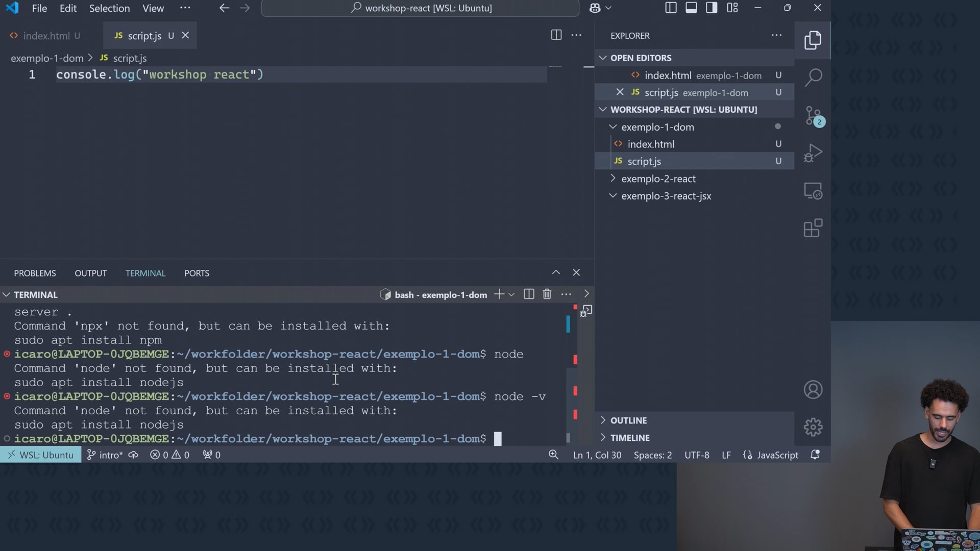Toggle the bottom panel layout button

coord(691,8)
